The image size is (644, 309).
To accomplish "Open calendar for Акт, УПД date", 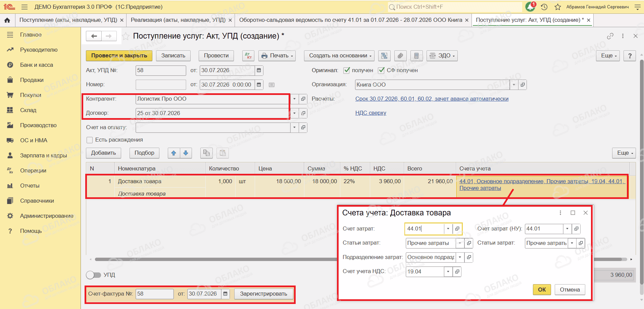I will 259,70.
